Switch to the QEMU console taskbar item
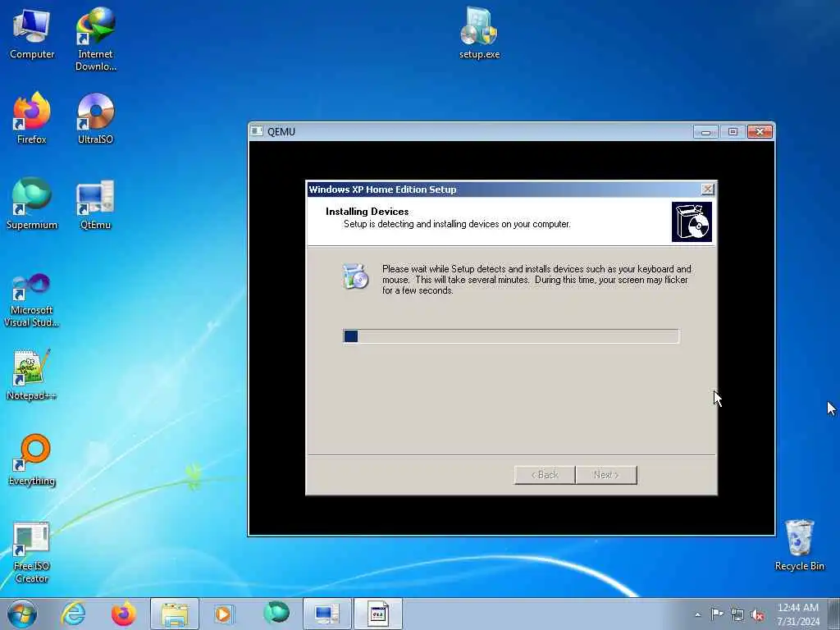 [x=377, y=614]
